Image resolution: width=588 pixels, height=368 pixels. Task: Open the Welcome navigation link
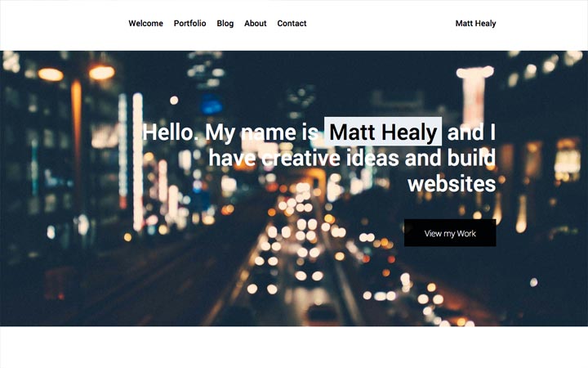(x=145, y=23)
